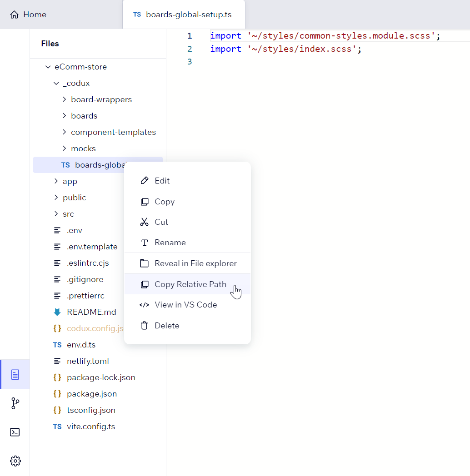Click the Home house icon
The image size is (470, 476).
tap(14, 15)
